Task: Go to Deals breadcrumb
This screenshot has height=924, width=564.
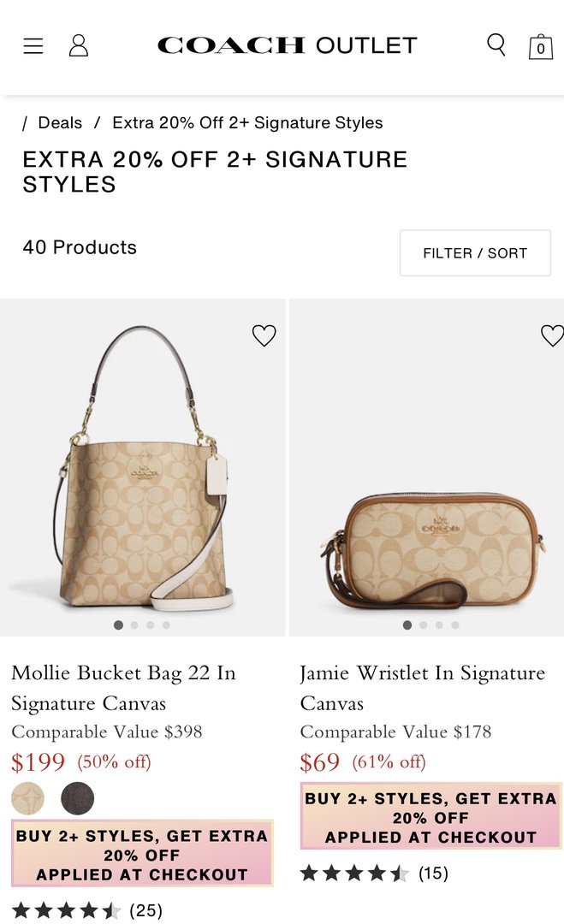Action: pos(60,122)
